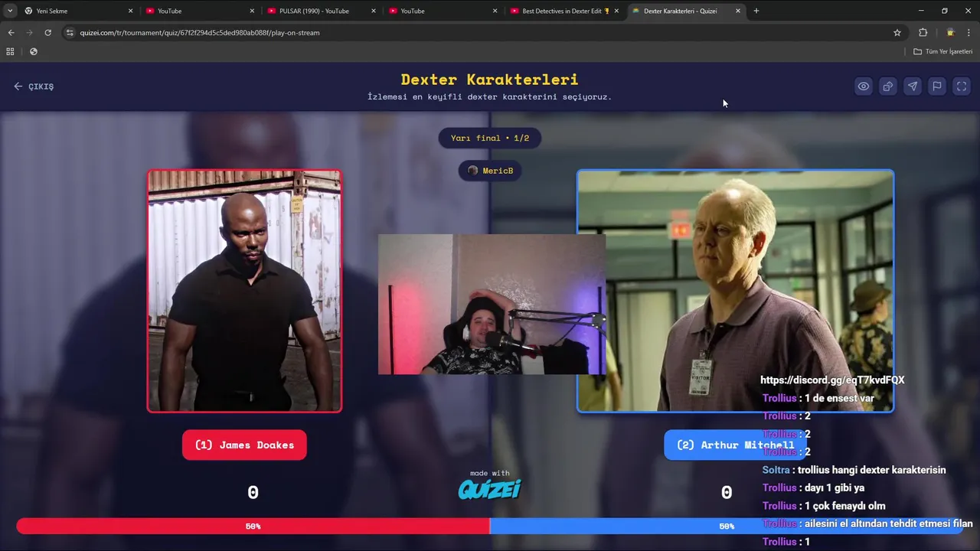
Task: Vote for (2) Arthur Mitchell button
Action: (735, 445)
